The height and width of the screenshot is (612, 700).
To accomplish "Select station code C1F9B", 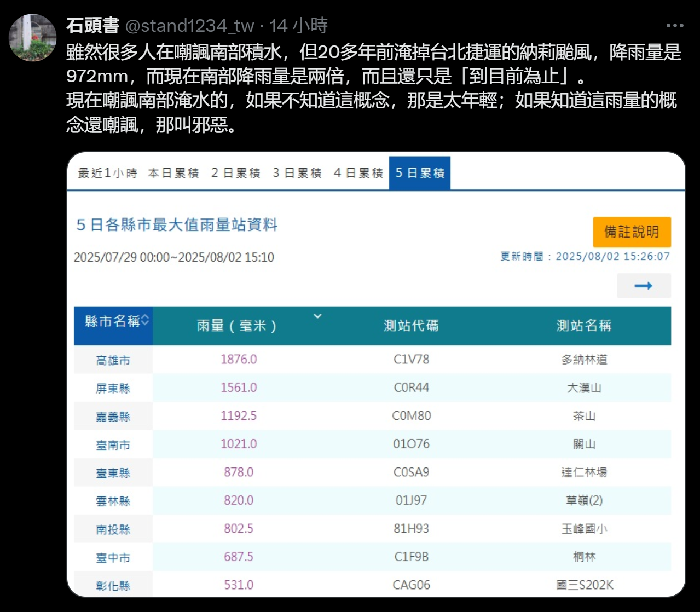I will pyautogui.click(x=412, y=557).
